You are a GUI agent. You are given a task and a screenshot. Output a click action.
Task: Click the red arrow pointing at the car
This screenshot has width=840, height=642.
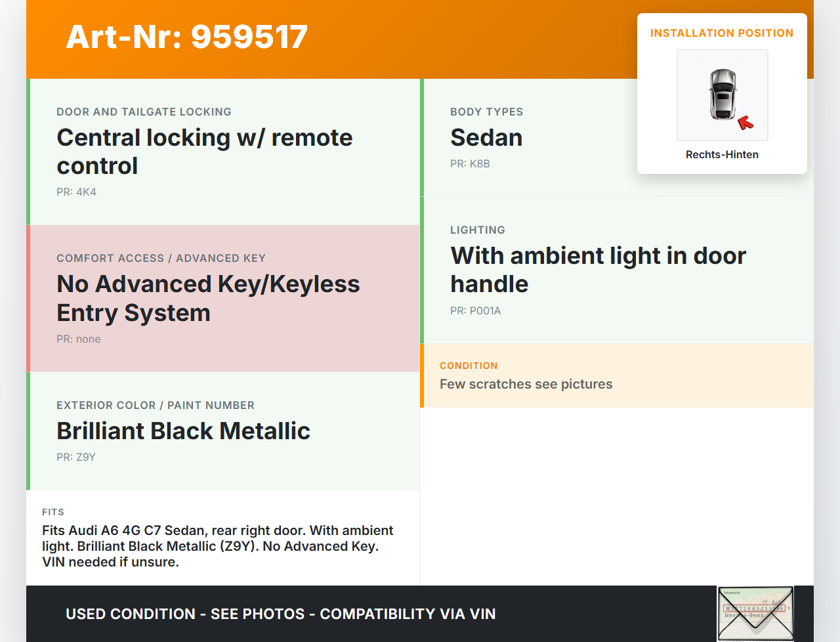(x=745, y=122)
